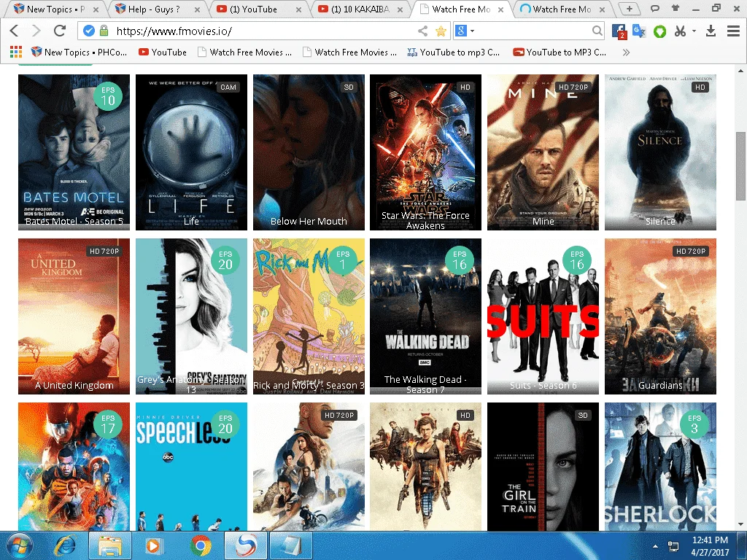Open the Suits - Season 6 poster
Screen dimensions: 747x560
(x=543, y=316)
